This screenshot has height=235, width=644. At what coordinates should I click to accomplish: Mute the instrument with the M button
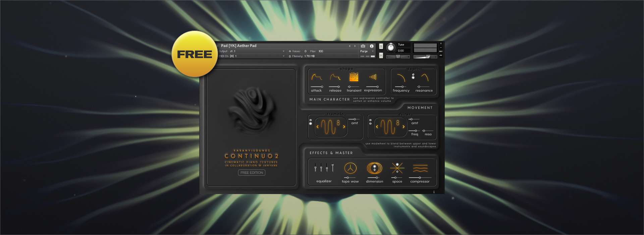click(381, 55)
